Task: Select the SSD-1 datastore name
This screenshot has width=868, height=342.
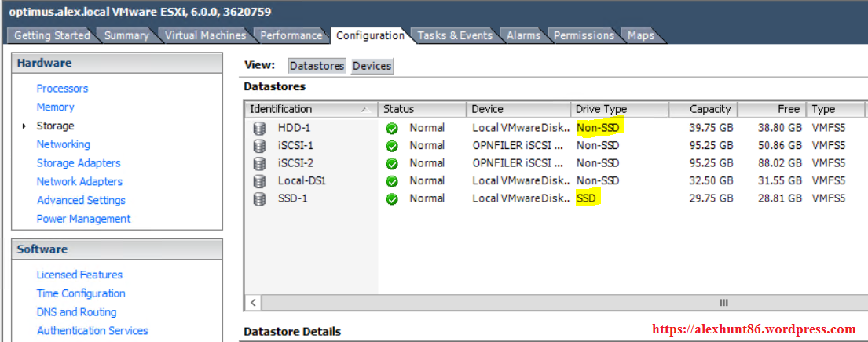Action: (292, 199)
